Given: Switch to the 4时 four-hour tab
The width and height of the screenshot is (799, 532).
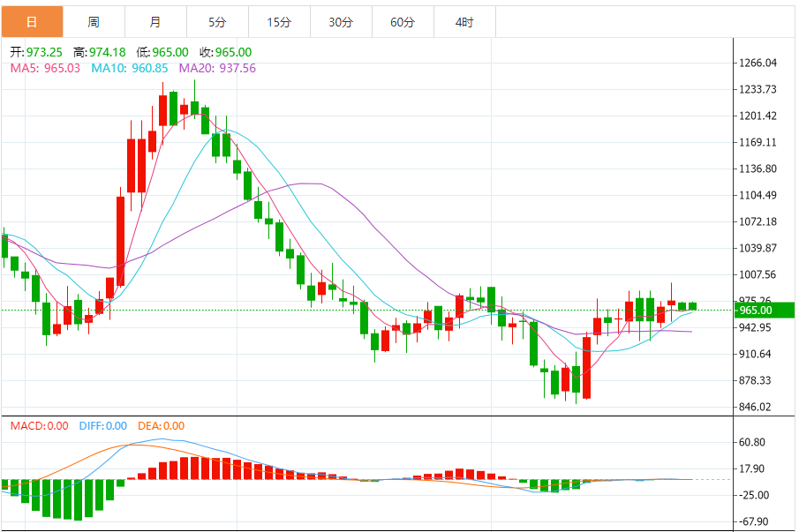Looking at the screenshot, I should (x=464, y=22).
